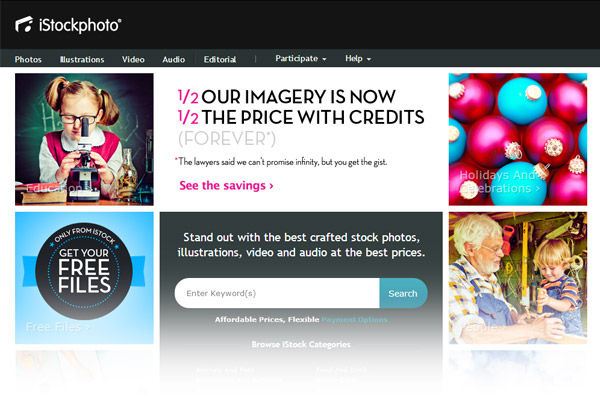Expand the Participate dropdown
Screen dimensions: 600x400
point(301,59)
